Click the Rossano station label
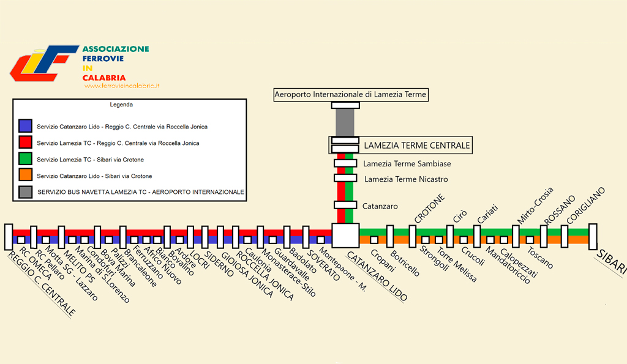This screenshot has width=627, height=364. click(560, 210)
